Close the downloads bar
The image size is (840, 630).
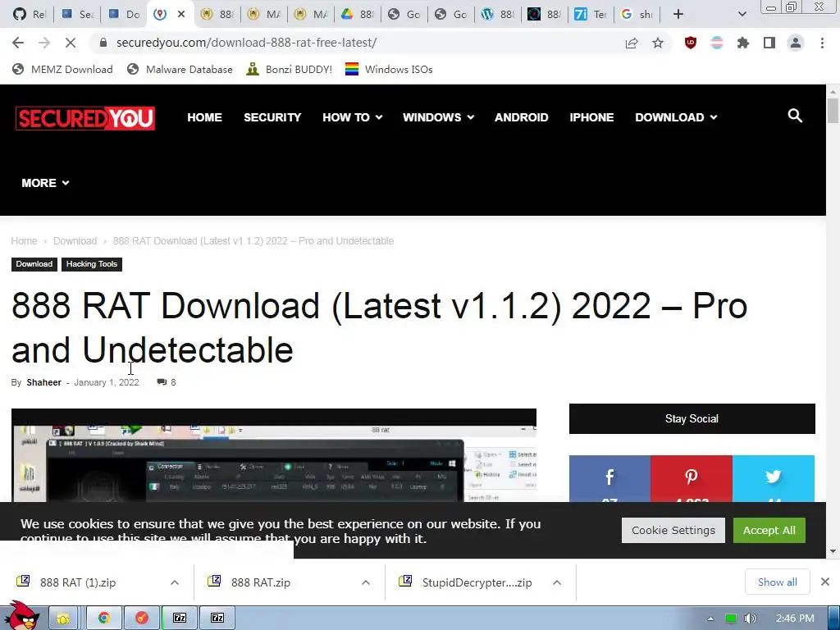[x=825, y=582]
